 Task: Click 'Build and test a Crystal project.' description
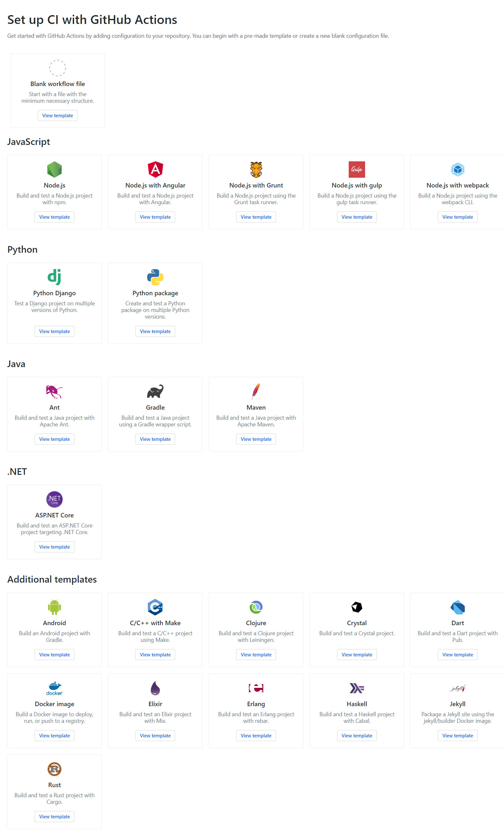click(357, 633)
